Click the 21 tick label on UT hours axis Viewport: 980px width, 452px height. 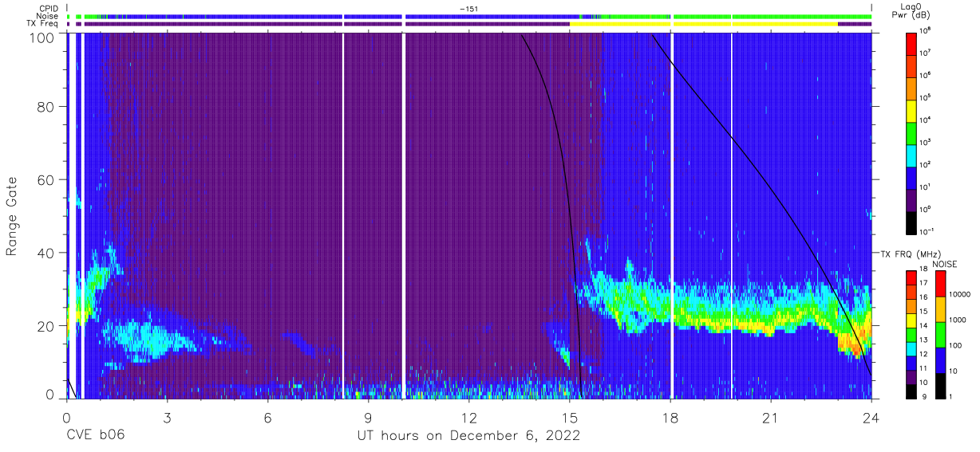pyautogui.click(x=770, y=417)
